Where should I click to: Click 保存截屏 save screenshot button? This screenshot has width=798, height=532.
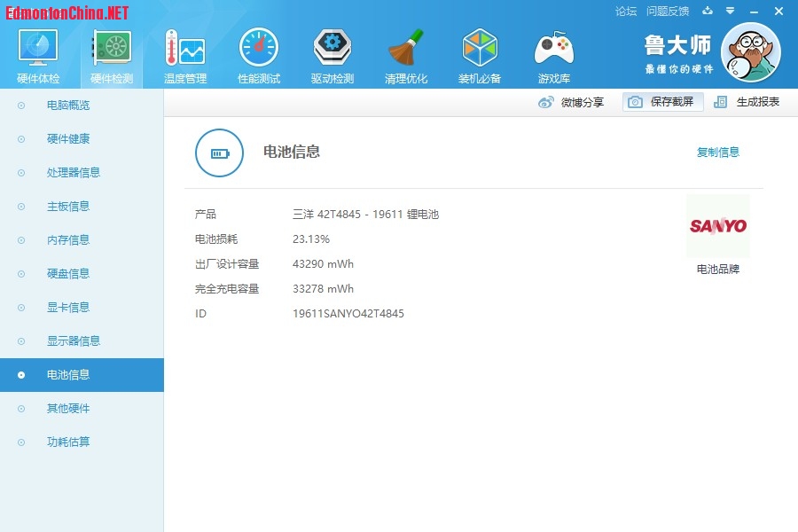click(663, 102)
